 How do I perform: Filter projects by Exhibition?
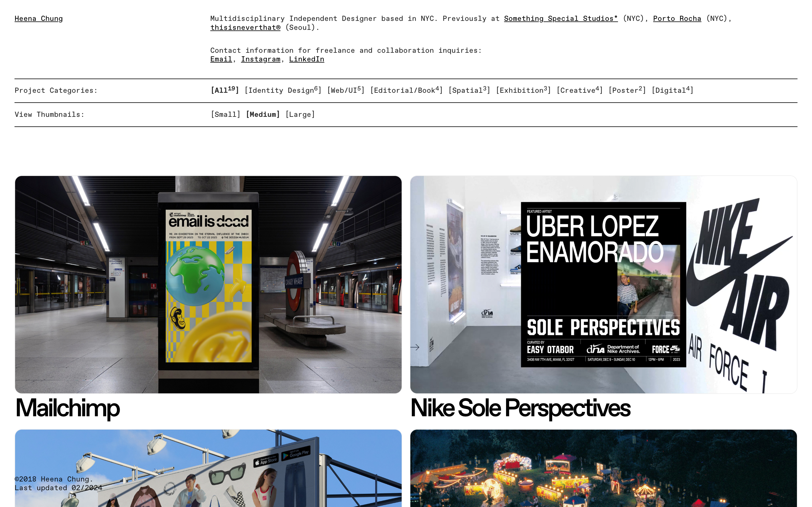tap(523, 90)
